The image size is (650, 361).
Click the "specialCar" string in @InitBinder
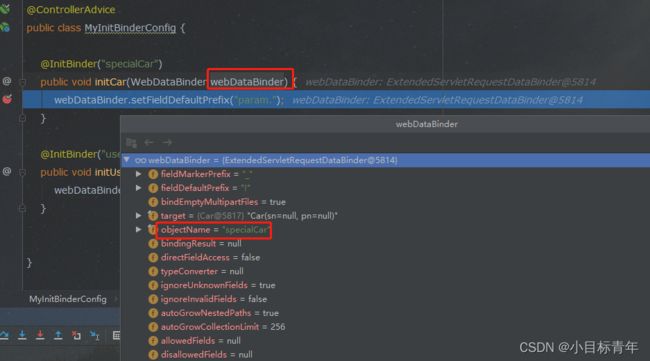[130, 64]
